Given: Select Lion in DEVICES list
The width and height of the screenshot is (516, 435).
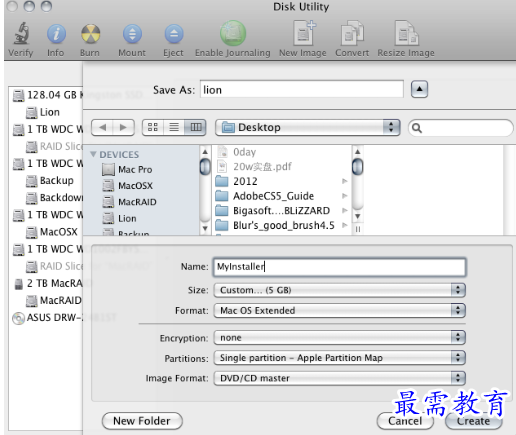Looking at the screenshot, I should [119, 218].
